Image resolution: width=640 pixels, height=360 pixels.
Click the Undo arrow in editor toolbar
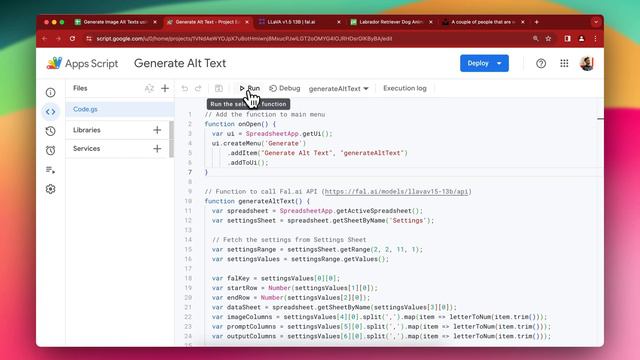(x=184, y=88)
